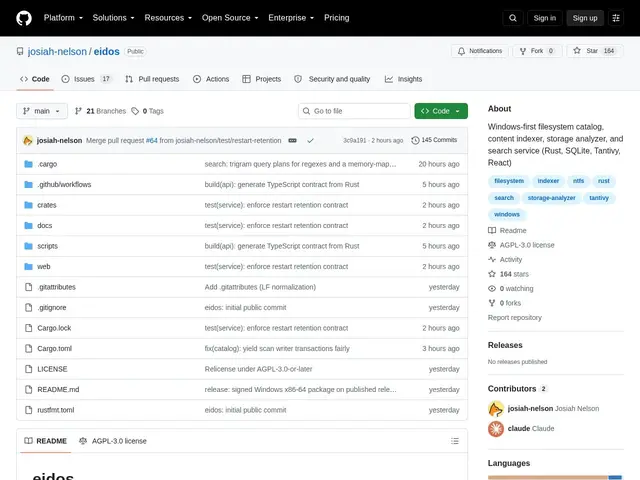Viewport: 640px width, 480px height.
Task: Star the eidos repository
Action: point(594,51)
